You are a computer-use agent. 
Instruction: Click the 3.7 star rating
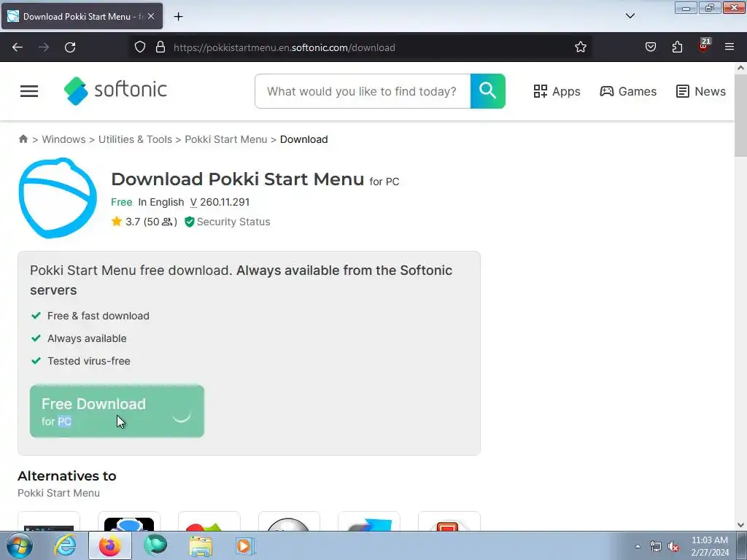(x=144, y=222)
